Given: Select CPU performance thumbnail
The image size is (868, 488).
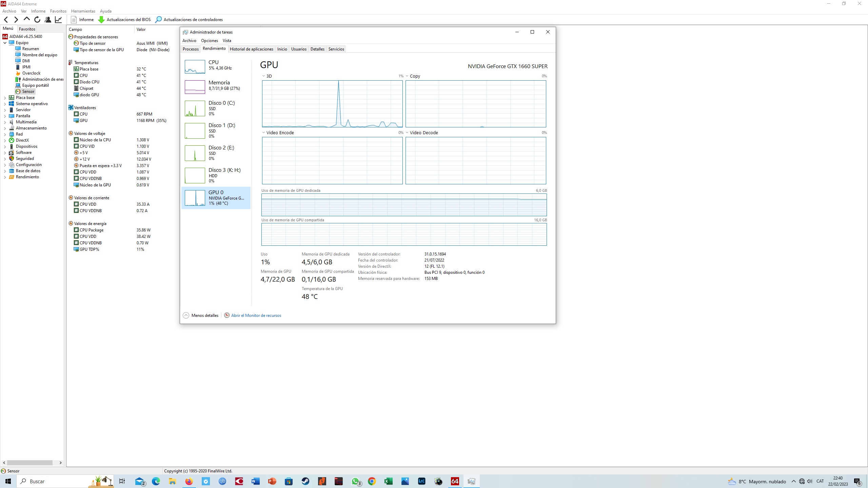Looking at the screenshot, I should click(216, 66).
